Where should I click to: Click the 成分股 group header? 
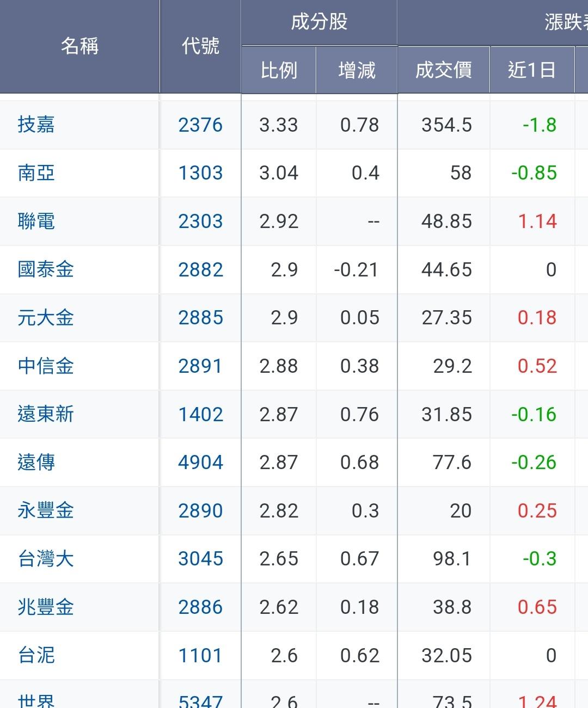319,22
